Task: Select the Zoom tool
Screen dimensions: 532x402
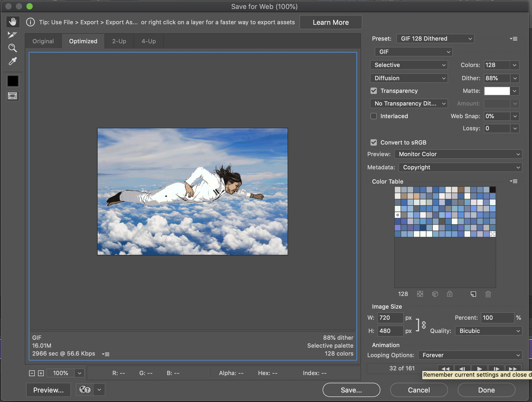Action: click(12, 48)
